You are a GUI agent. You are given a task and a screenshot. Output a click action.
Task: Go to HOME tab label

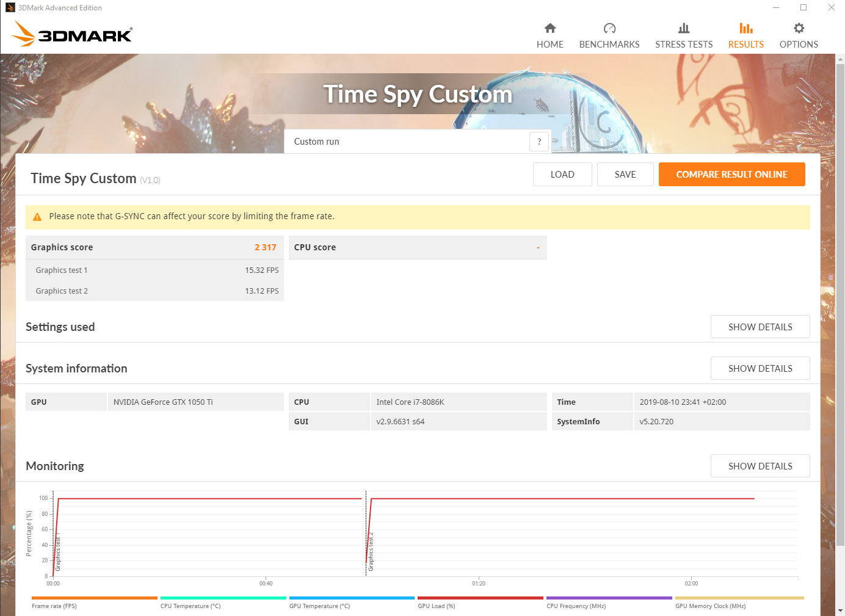[x=550, y=45]
